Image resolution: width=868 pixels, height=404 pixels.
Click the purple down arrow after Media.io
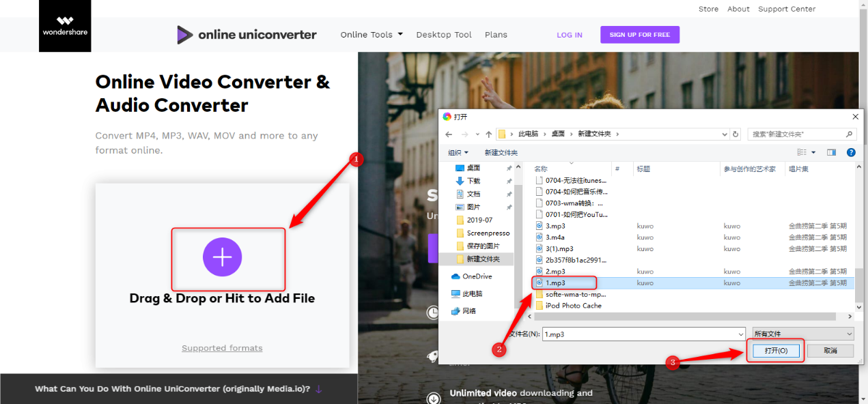pos(319,389)
